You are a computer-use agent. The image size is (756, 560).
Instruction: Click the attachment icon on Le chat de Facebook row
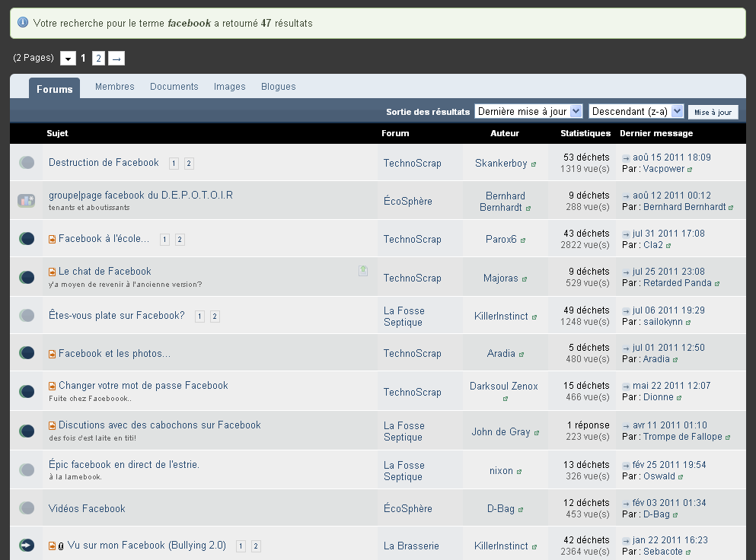click(363, 271)
